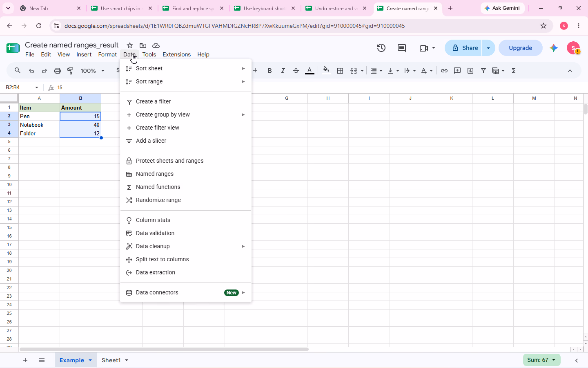Viewport: 588px width, 368px height.
Task: Toggle Italic formatting
Action: tap(283, 71)
